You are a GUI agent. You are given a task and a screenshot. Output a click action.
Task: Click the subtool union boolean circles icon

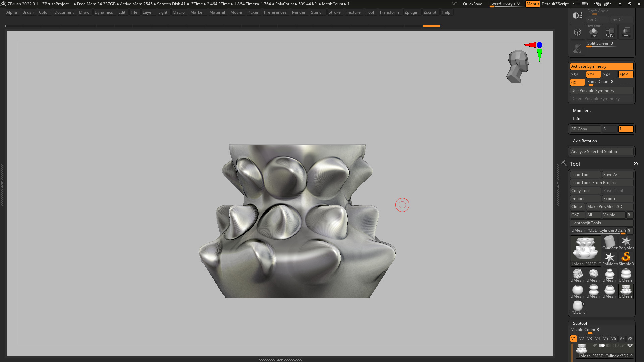602,345
